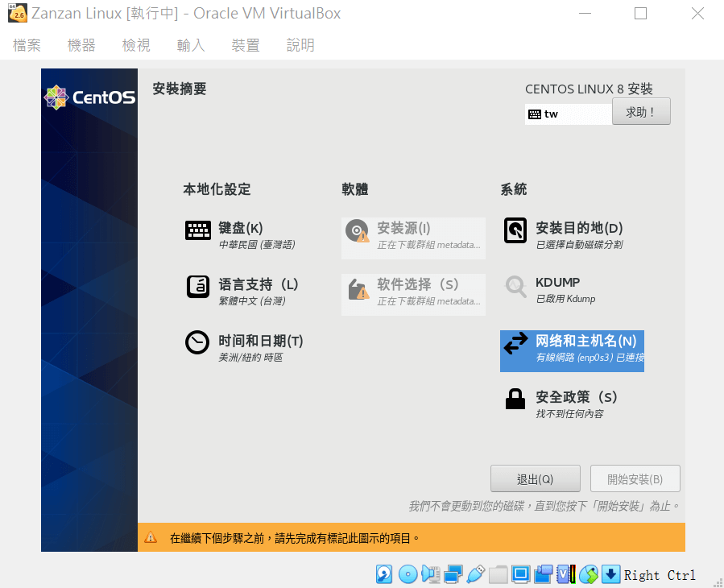Open keyboard settings via keyboard icon
The image size is (724, 588).
(198, 230)
